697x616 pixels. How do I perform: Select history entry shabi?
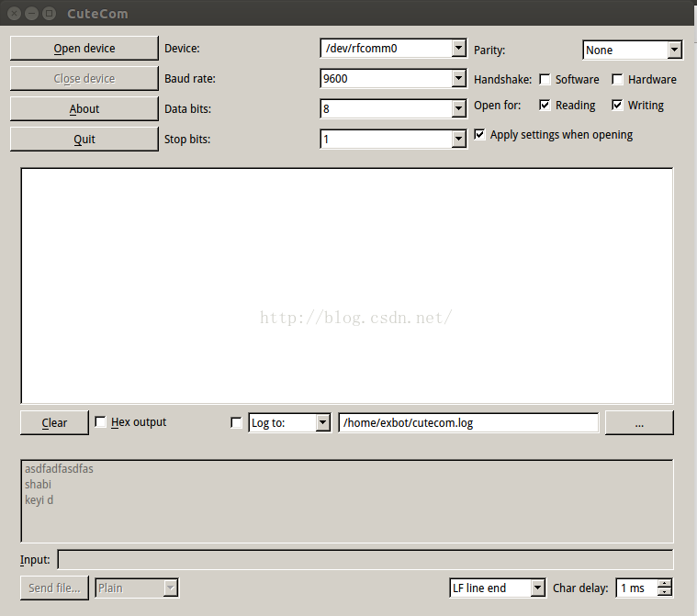tap(39, 485)
